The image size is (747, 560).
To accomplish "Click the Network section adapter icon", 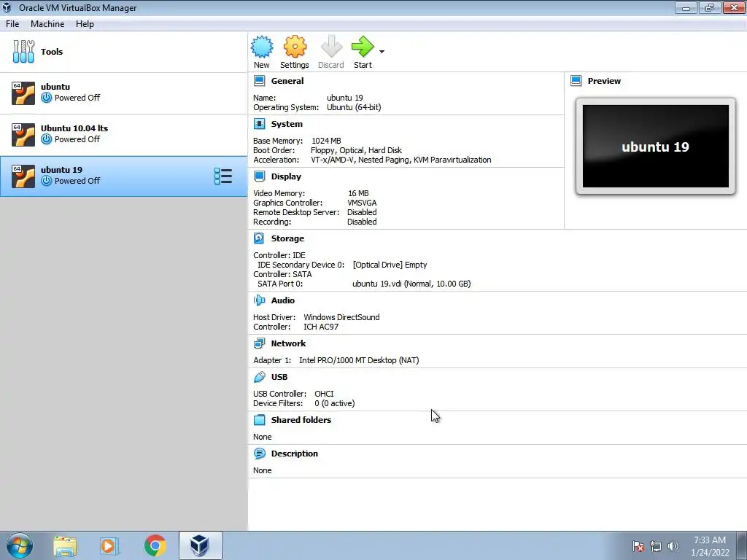I will coord(259,343).
